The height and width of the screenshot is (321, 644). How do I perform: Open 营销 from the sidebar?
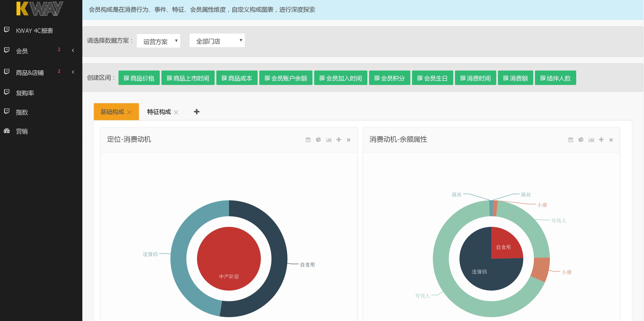coord(22,131)
